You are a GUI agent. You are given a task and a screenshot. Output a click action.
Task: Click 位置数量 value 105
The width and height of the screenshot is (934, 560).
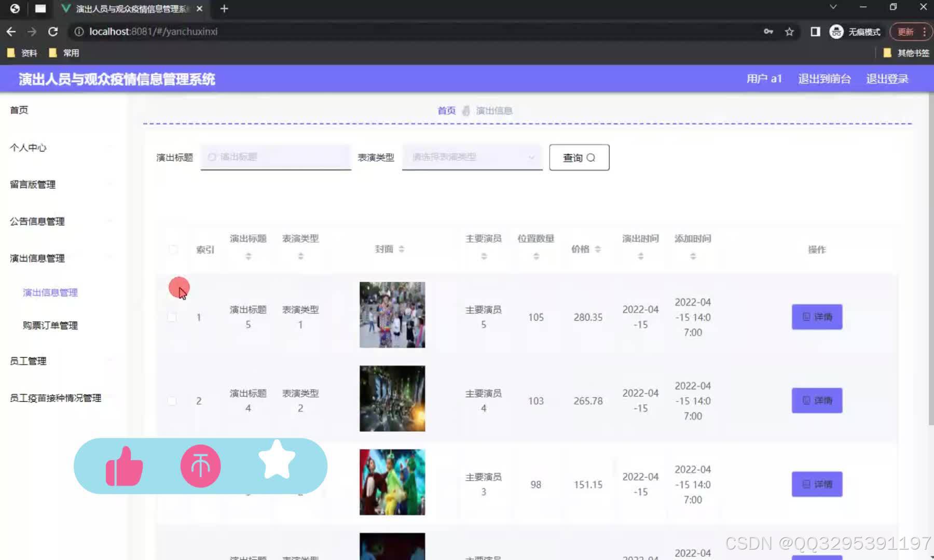point(536,317)
